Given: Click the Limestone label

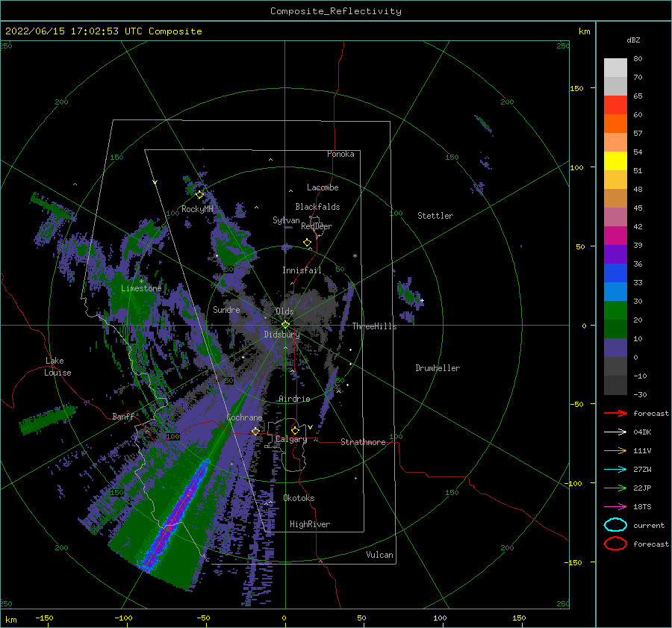Looking at the screenshot, I should click(x=141, y=288).
